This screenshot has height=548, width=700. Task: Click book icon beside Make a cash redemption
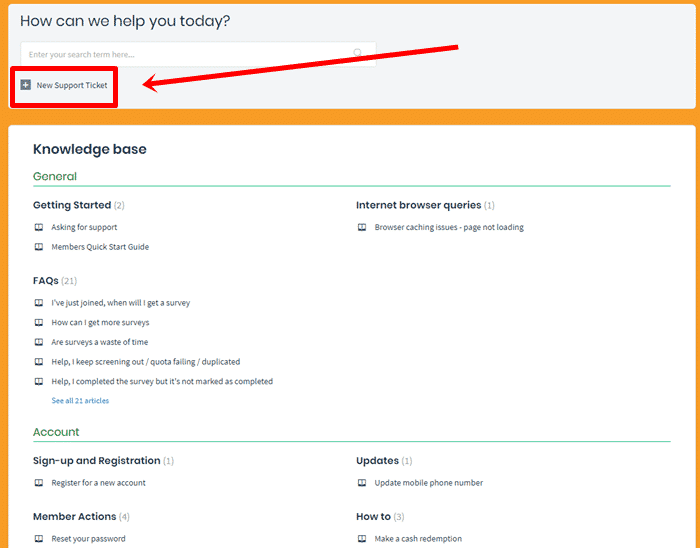point(362,539)
